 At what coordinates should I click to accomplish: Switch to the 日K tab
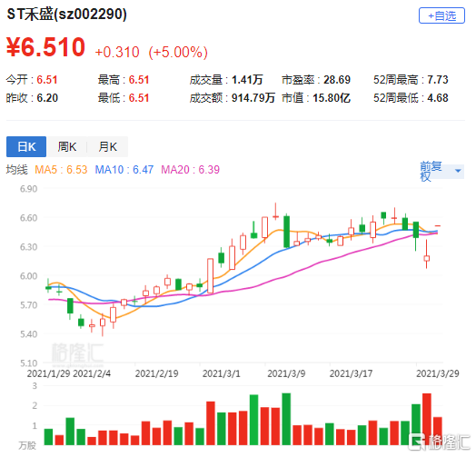26,146
